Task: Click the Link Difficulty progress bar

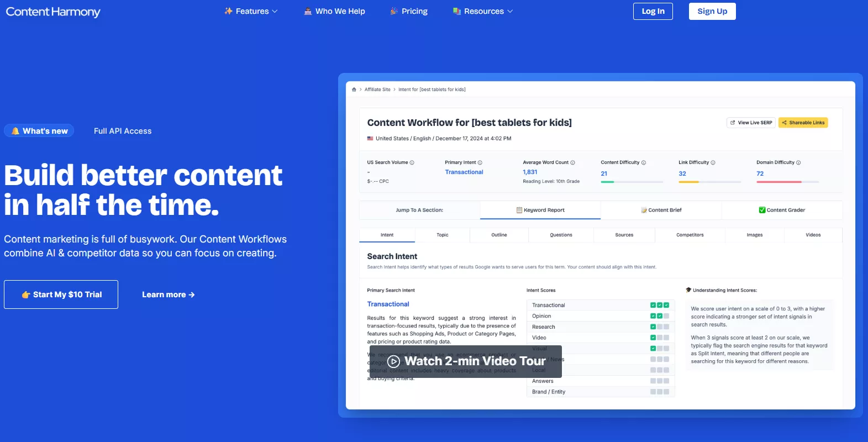Action: (710, 182)
